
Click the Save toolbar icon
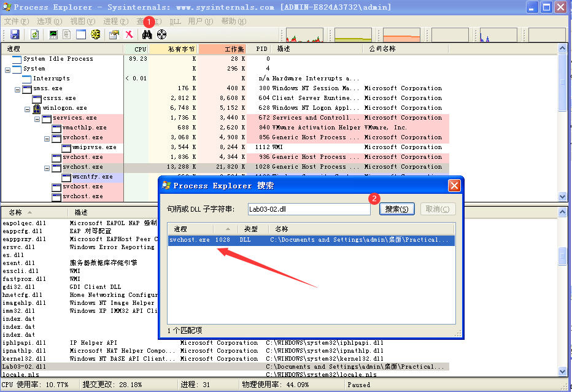coord(15,34)
